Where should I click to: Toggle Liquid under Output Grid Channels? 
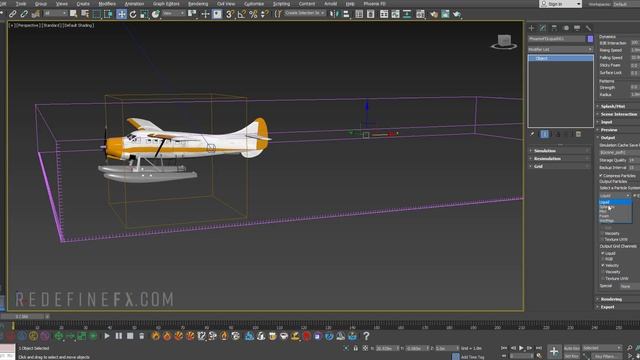[603, 253]
